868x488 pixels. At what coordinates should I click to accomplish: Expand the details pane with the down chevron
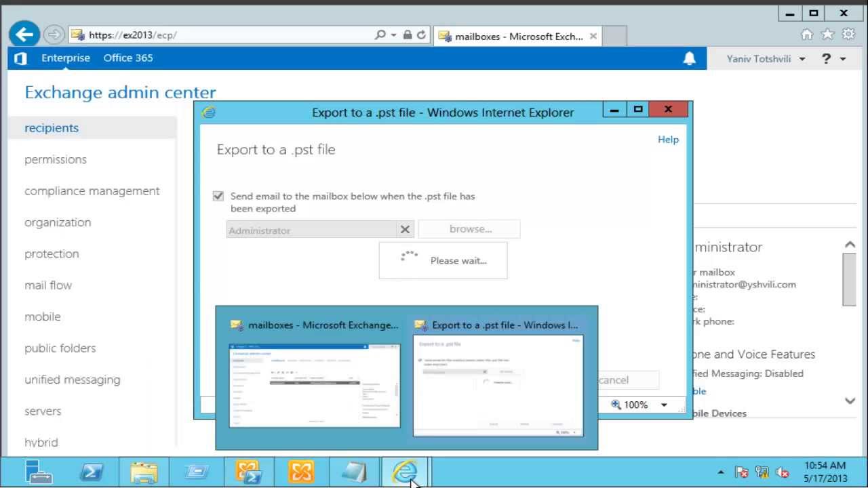[850, 401]
